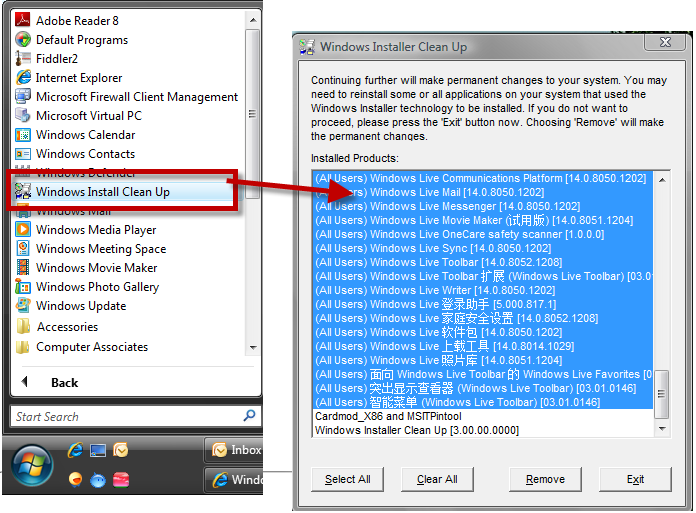Select Cardmod_X86 and MSITPintool row
Screen dimensions: 696x513
483,416
